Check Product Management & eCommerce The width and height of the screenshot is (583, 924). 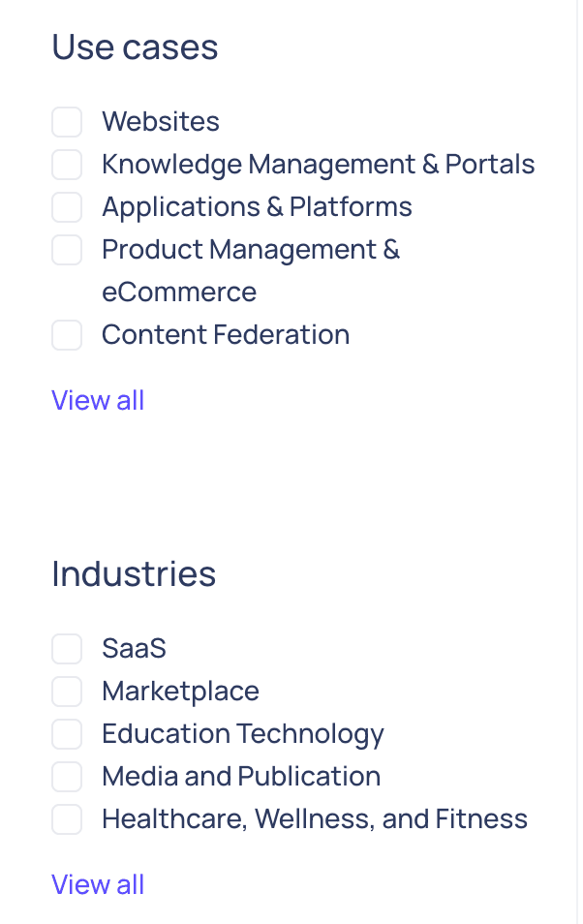67,250
